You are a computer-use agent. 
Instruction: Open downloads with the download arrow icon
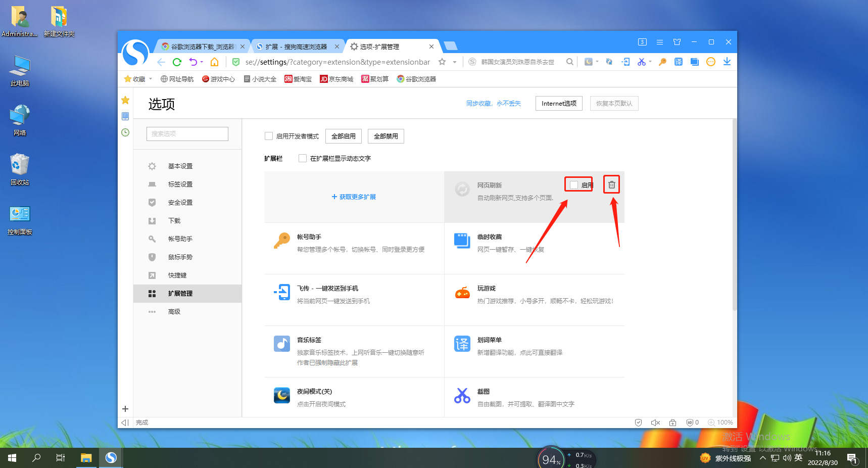(x=727, y=62)
